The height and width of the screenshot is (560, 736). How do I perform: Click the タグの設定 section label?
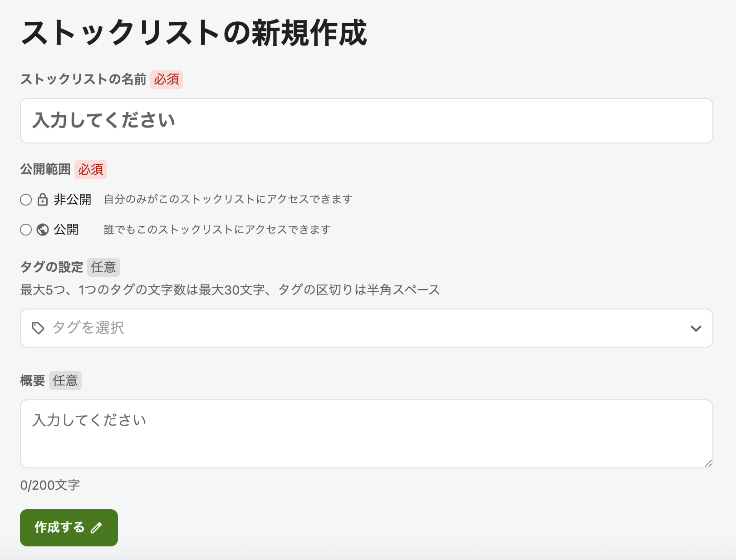[51, 267]
